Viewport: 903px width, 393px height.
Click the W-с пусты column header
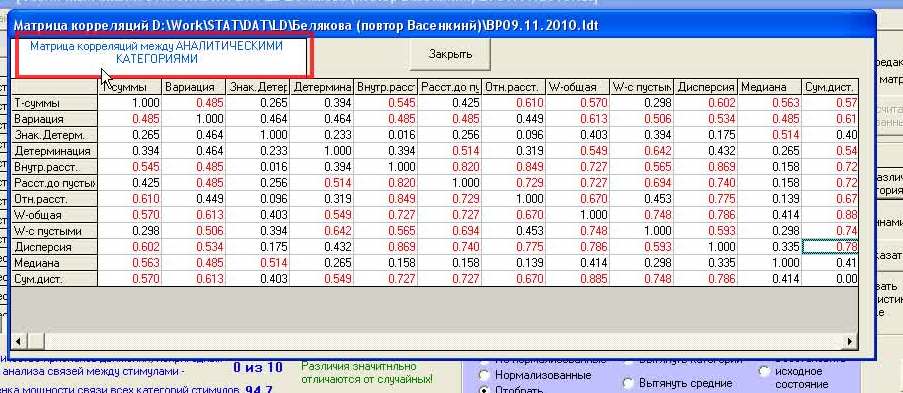coord(642,87)
